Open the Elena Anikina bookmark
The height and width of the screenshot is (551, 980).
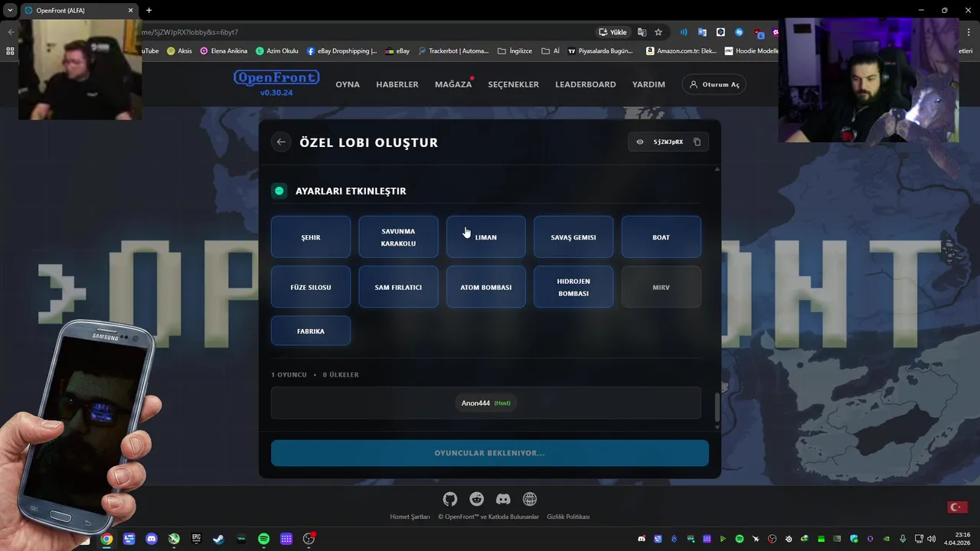click(x=224, y=51)
